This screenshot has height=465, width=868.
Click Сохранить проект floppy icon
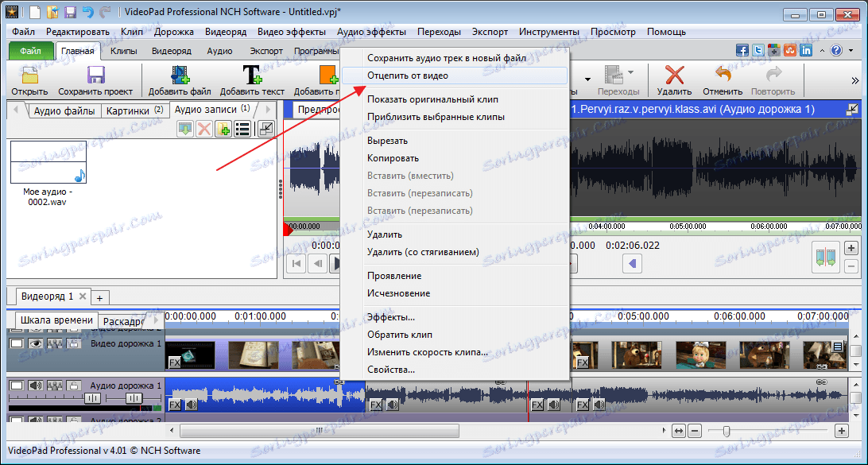(x=95, y=75)
